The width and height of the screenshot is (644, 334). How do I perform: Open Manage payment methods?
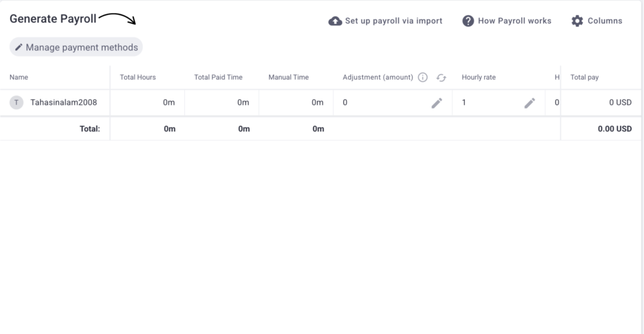(76, 47)
